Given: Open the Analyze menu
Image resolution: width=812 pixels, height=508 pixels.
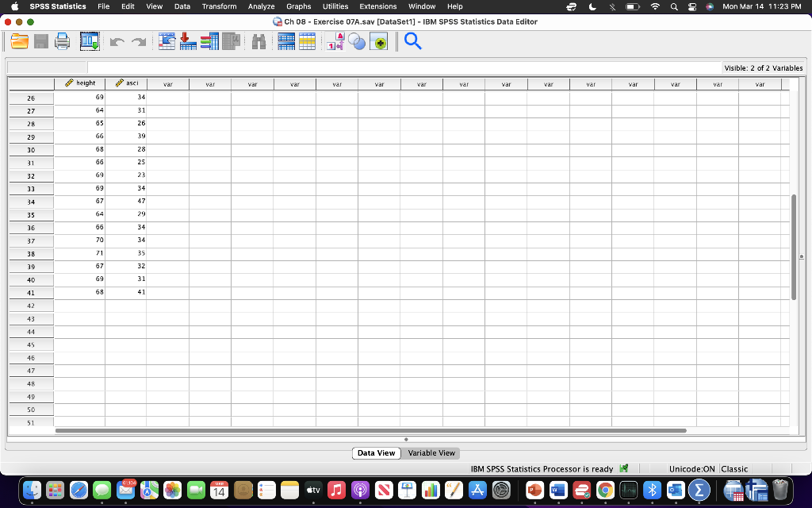Looking at the screenshot, I should [x=261, y=6].
